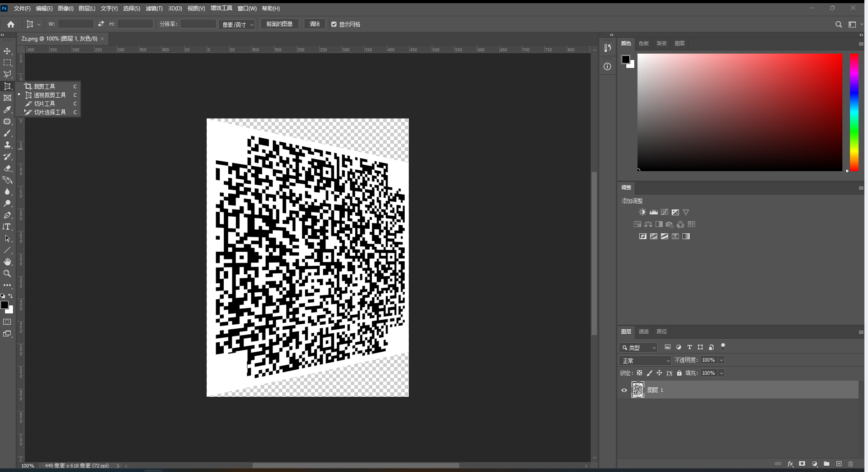Select the Rectangular Marquee tool
This screenshot has width=868, height=472.
pyautogui.click(x=7, y=63)
